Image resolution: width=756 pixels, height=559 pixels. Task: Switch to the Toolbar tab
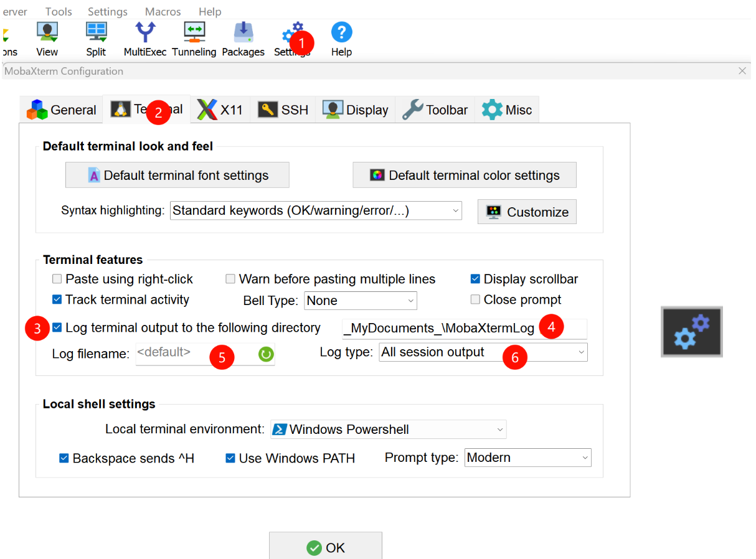tap(435, 110)
